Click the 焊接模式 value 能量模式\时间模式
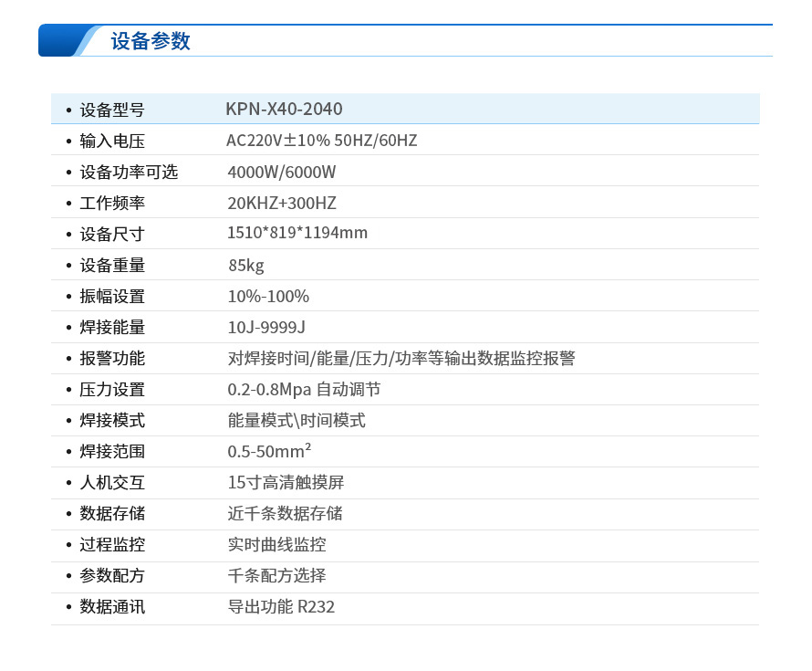The width and height of the screenshot is (812, 671). click(x=297, y=421)
